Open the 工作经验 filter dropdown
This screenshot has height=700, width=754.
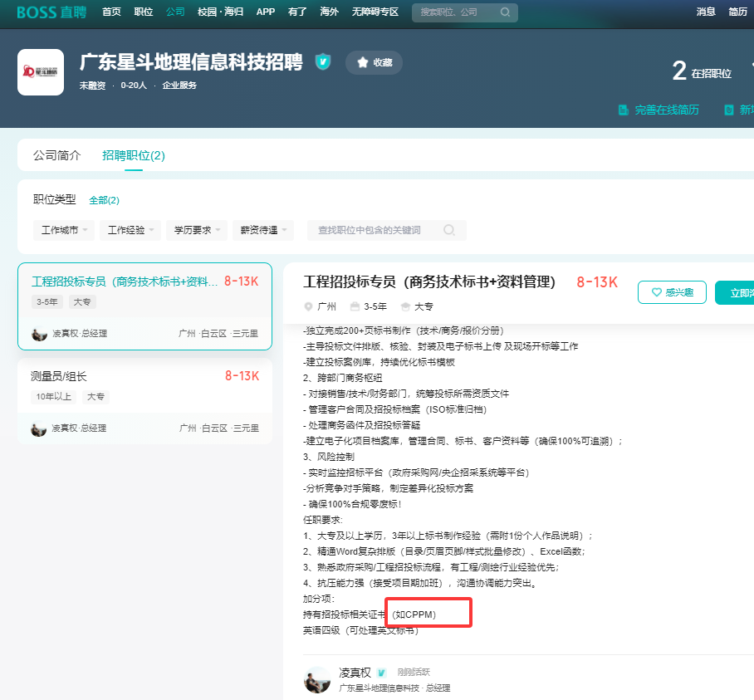130,230
